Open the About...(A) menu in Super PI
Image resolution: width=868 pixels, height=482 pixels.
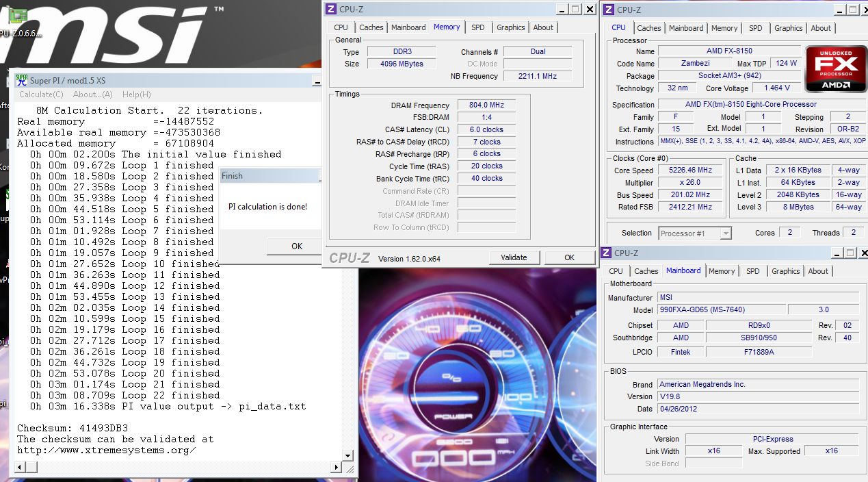(92, 94)
